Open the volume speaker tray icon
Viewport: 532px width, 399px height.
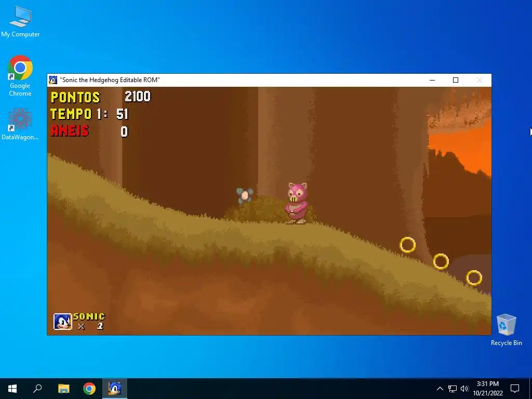(x=464, y=389)
